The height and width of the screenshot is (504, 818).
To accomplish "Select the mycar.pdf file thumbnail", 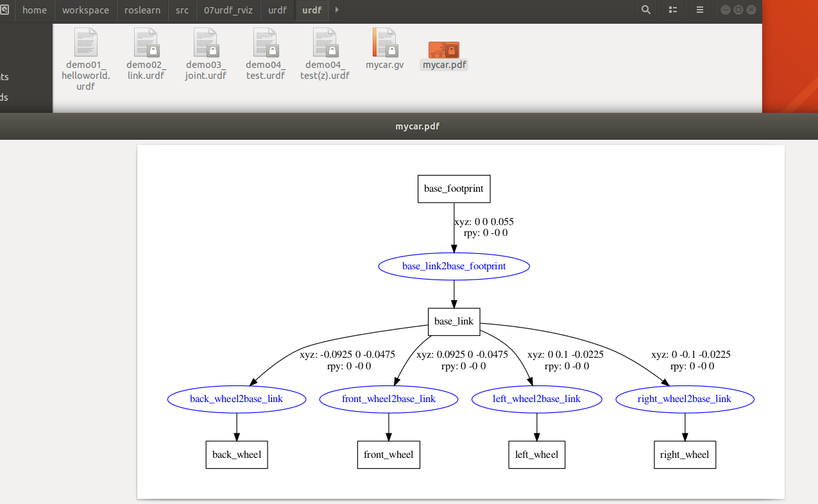I will (444, 49).
